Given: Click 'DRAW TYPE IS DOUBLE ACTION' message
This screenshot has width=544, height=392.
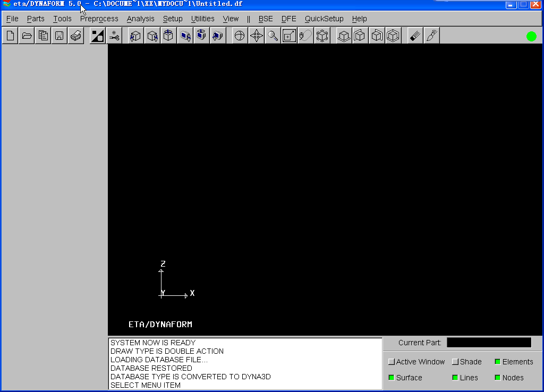Looking at the screenshot, I should (x=167, y=351).
